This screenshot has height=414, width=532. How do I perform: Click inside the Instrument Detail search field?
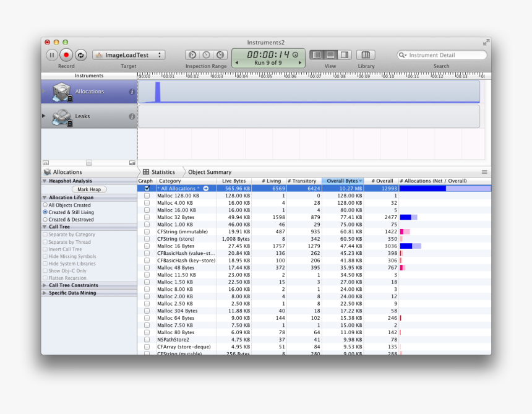[442, 54]
